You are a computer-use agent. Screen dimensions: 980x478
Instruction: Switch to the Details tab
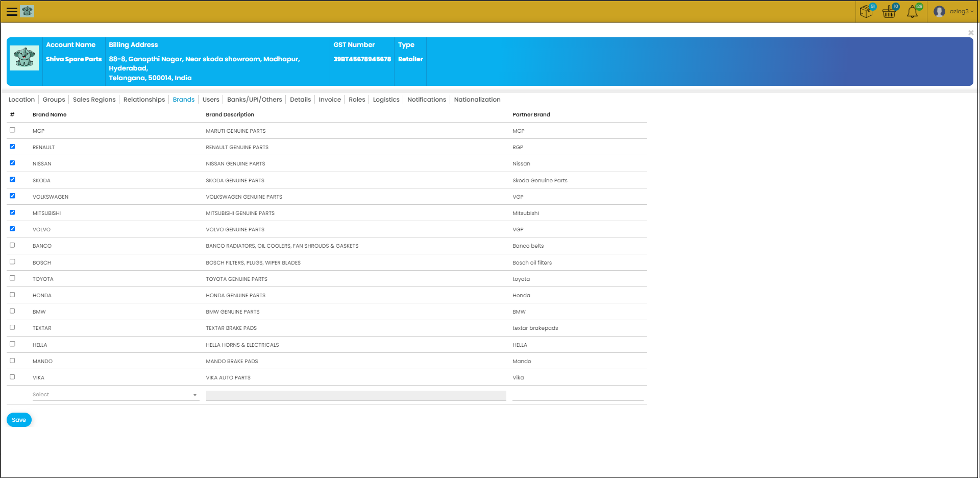tap(300, 100)
